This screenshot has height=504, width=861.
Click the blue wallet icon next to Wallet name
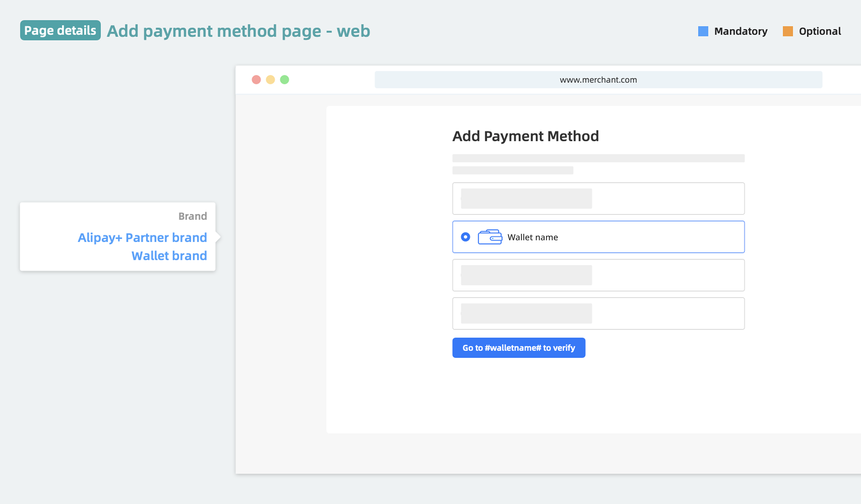(x=490, y=237)
